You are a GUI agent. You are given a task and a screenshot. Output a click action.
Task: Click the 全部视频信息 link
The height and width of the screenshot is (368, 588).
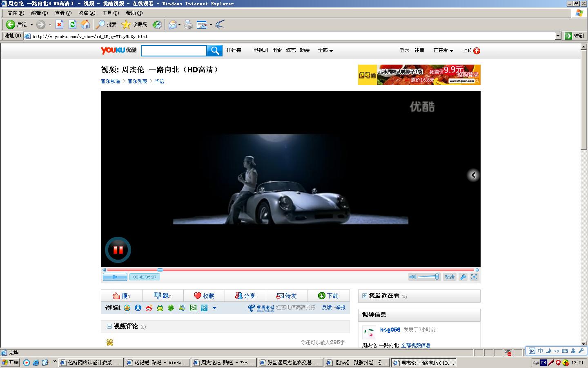(416, 346)
